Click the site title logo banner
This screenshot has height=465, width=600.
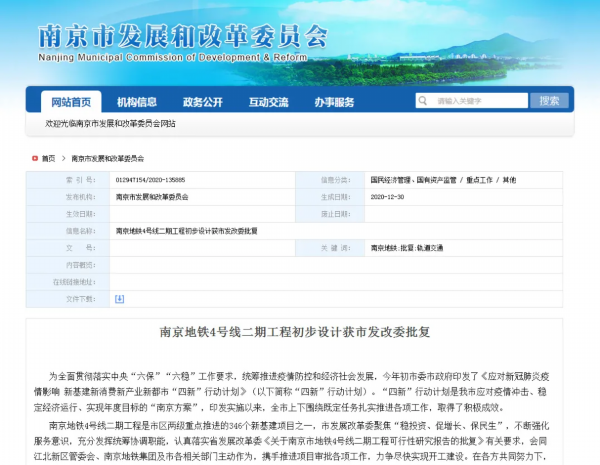click(x=183, y=42)
